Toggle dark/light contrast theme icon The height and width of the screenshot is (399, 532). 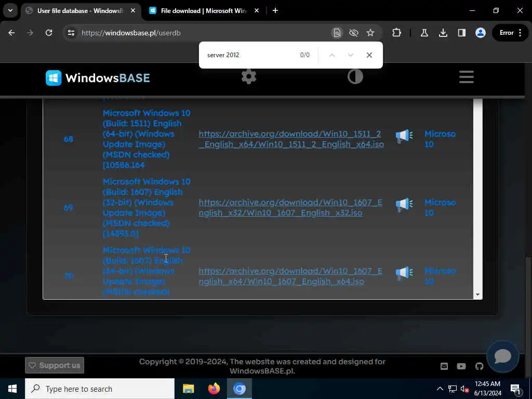(x=355, y=77)
